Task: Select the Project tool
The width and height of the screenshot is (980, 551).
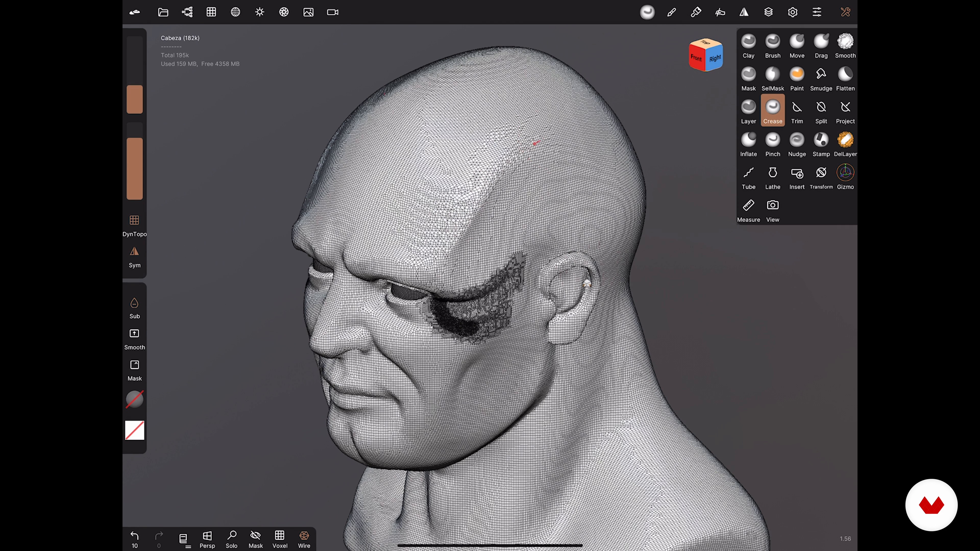Action: [845, 111]
